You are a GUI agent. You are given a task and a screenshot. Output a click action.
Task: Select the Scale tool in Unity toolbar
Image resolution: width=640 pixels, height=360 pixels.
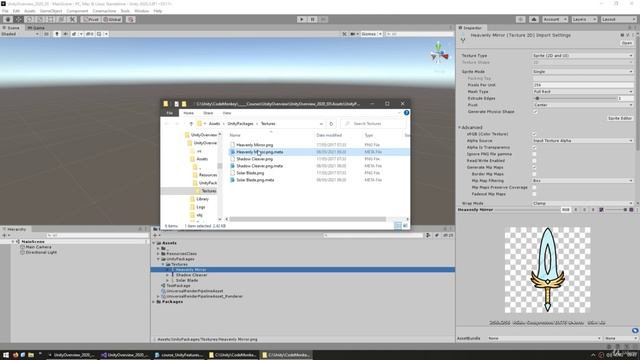[x=40, y=19]
